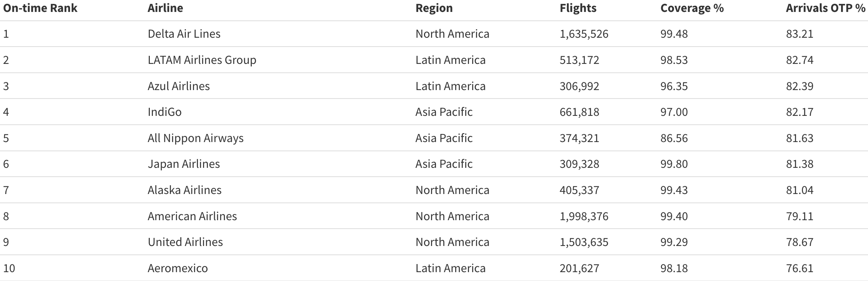The height and width of the screenshot is (281, 868).
Task: Click the Flights column header
Action: [x=578, y=8]
